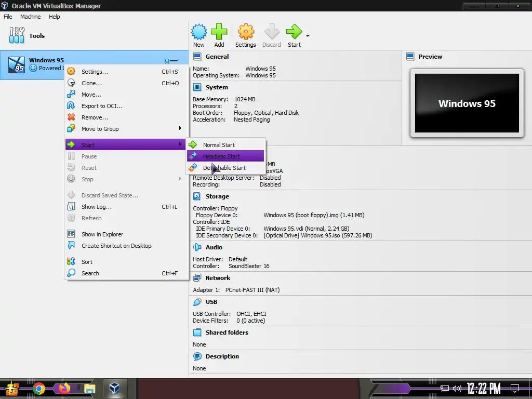The width and height of the screenshot is (532, 399).
Task: Click the Create Shortcut icon
Action: click(71, 245)
